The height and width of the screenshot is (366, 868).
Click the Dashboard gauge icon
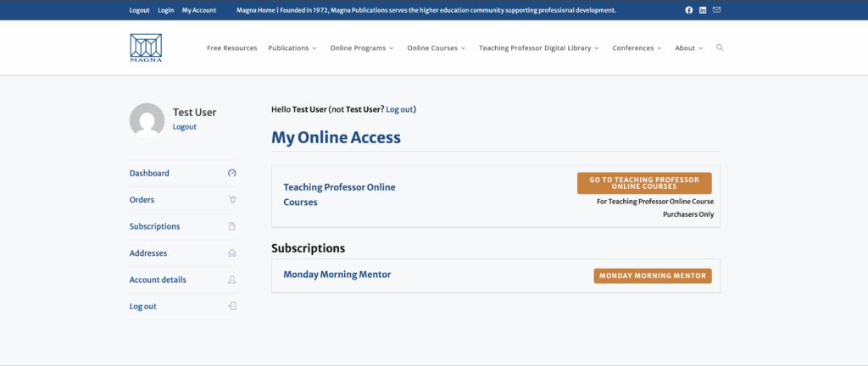click(232, 173)
